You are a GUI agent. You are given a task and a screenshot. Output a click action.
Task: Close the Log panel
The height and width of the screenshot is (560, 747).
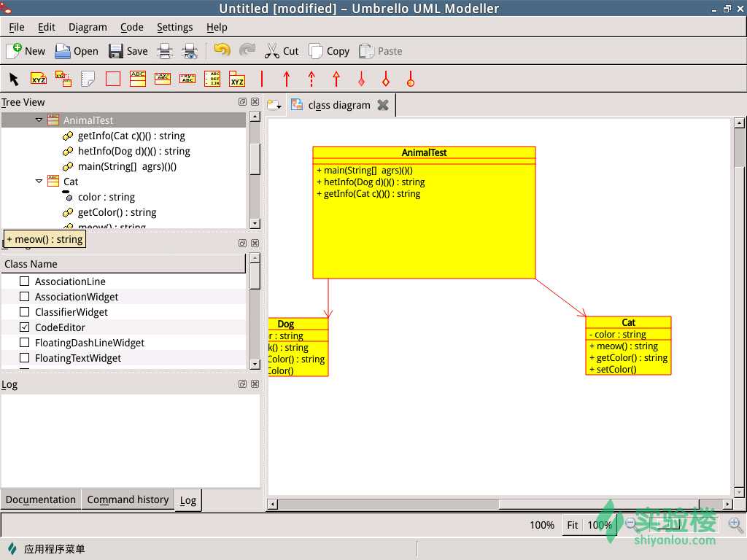coord(255,384)
